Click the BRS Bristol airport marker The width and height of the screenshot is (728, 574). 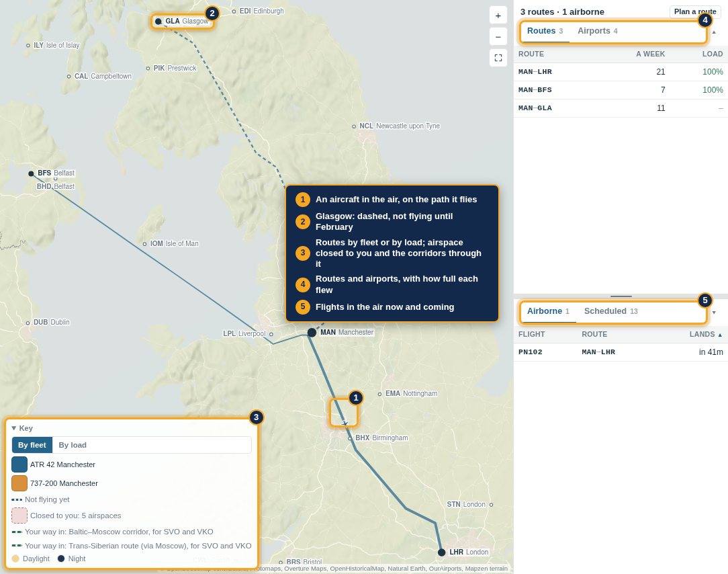281,563
